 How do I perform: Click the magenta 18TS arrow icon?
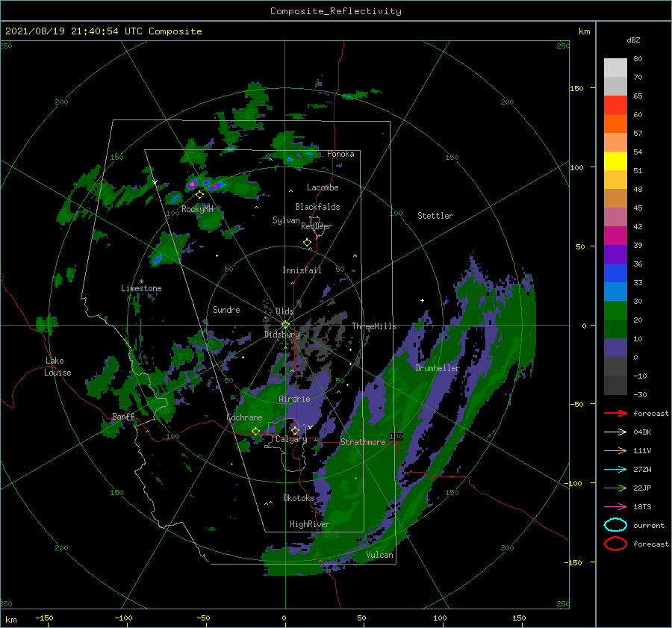(615, 507)
